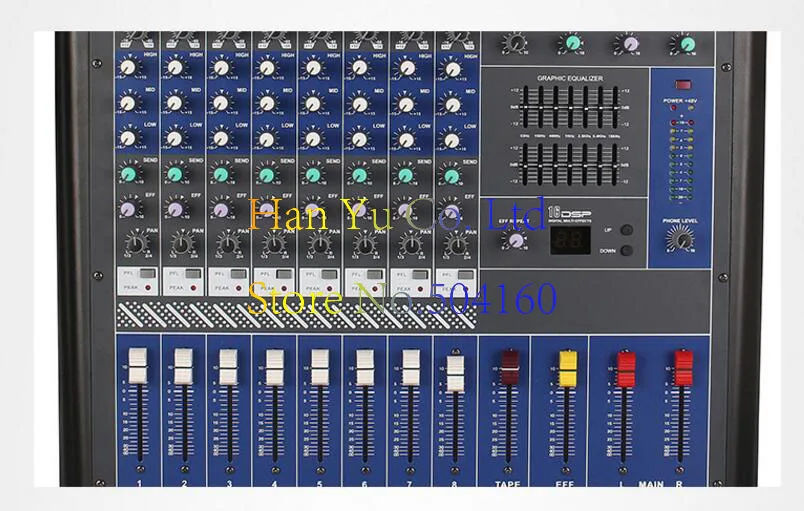Toggle PFL for channel 8
Screen dimensions: 804x511
click(x=466, y=274)
